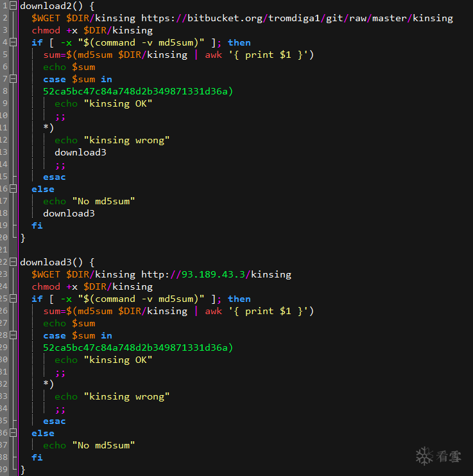Image resolution: width=473 pixels, height=476 pixels.
Task: Click the fi keyword on line 19
Action: pos(37,225)
